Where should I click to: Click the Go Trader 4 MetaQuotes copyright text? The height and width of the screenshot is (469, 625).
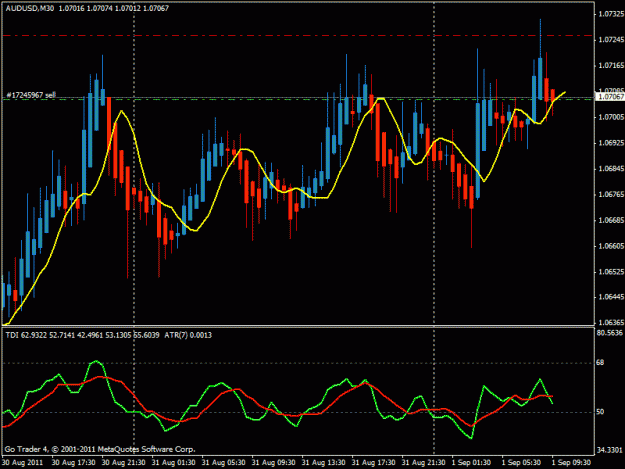100,449
